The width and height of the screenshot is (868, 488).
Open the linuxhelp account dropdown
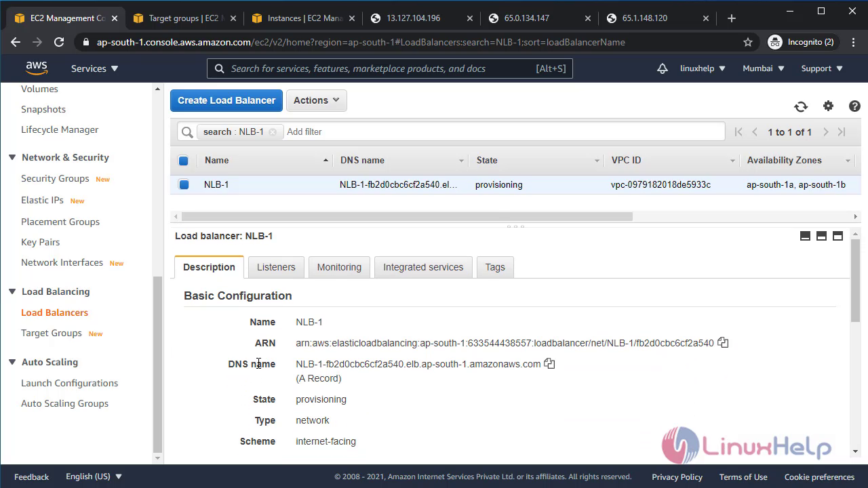coord(703,68)
